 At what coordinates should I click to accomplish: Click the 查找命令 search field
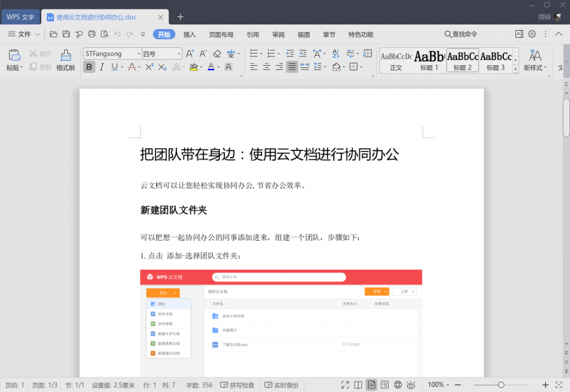click(x=461, y=34)
